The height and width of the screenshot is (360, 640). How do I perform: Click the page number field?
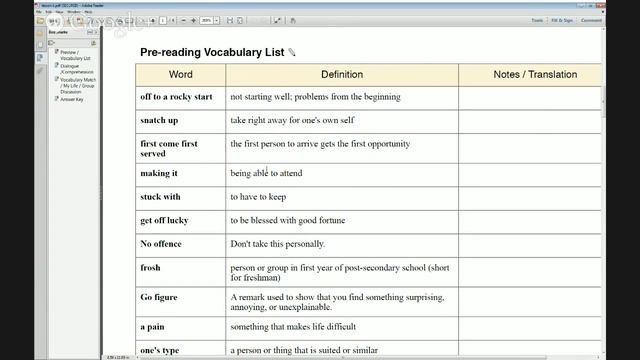pos(163,20)
